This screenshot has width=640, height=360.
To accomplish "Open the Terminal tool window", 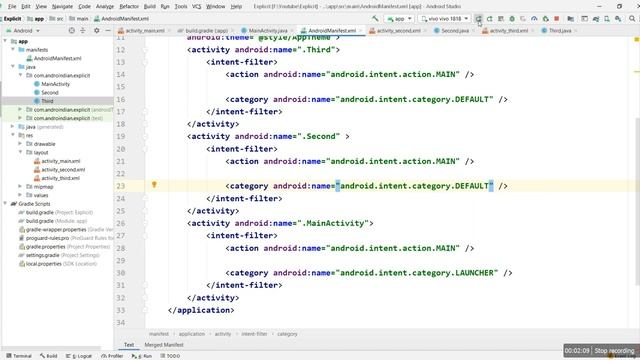I will tap(19, 356).
